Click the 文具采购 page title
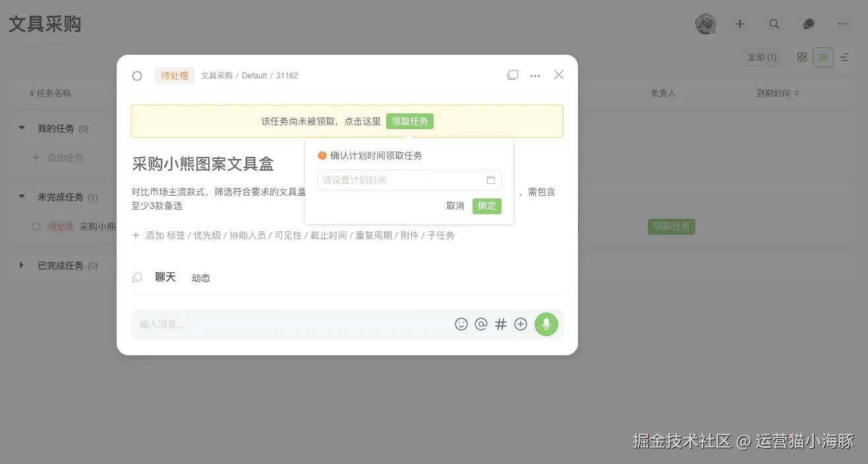 pyautogui.click(x=45, y=24)
